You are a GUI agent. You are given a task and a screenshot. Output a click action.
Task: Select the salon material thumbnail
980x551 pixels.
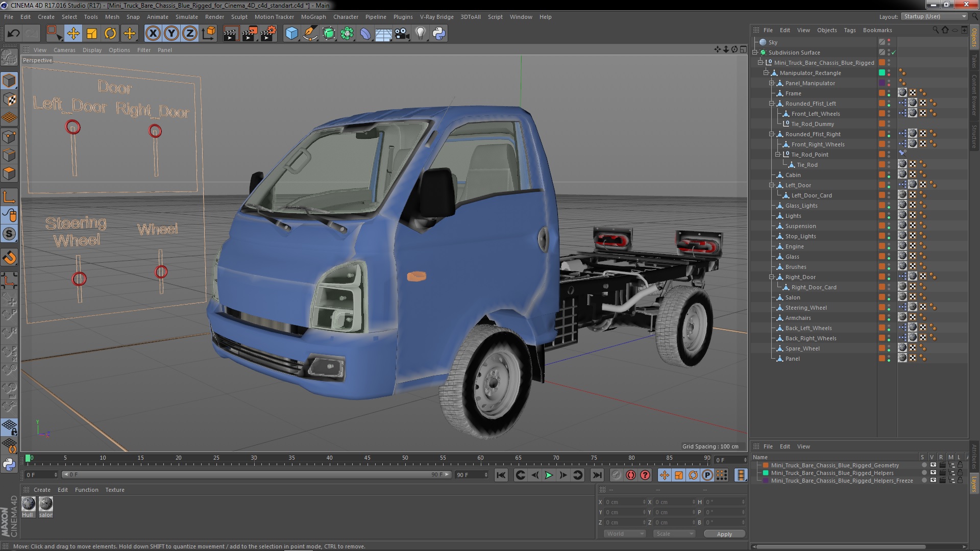coord(46,504)
